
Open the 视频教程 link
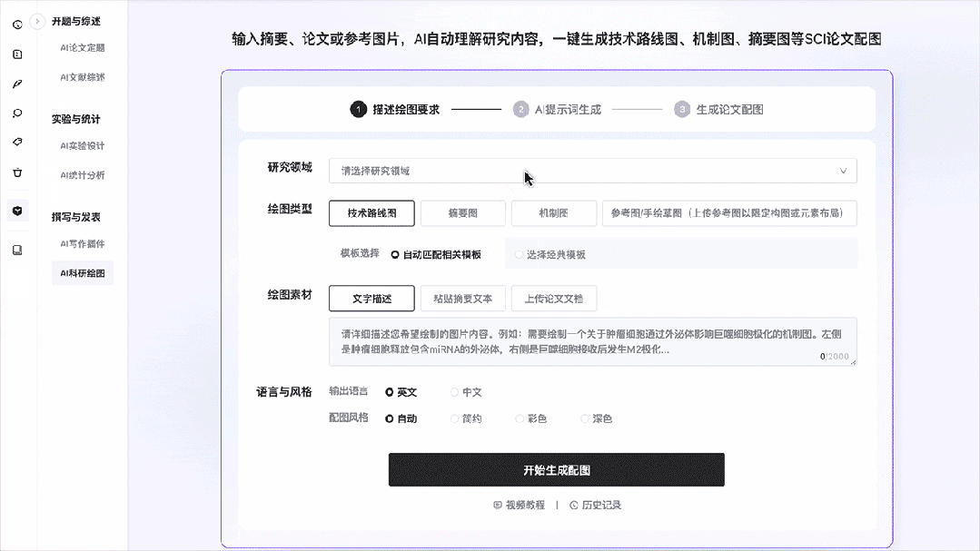coord(519,505)
